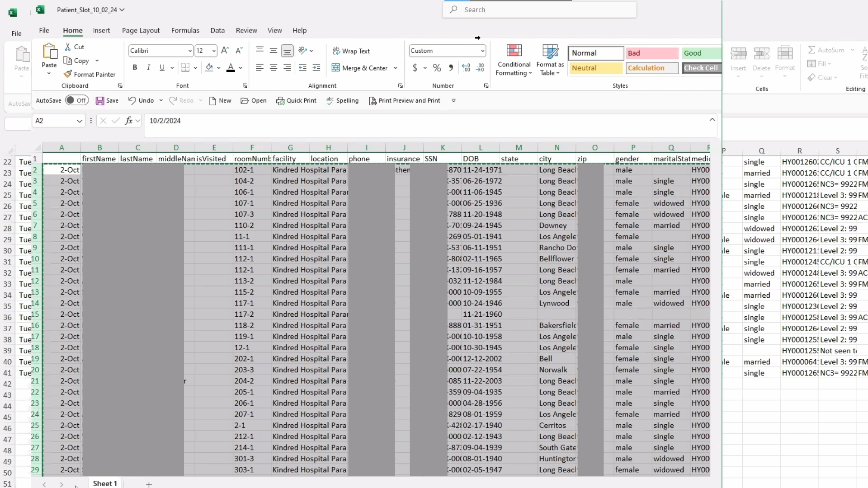This screenshot has width=868, height=488.
Task: Open the Page Layout tab
Action: coord(141,30)
